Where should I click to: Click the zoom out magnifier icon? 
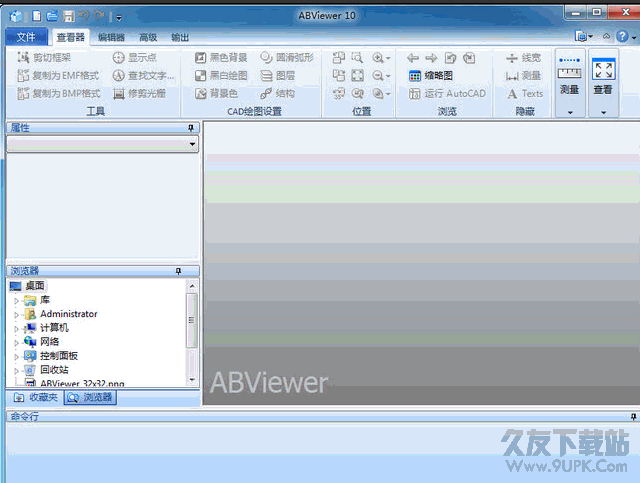378,76
